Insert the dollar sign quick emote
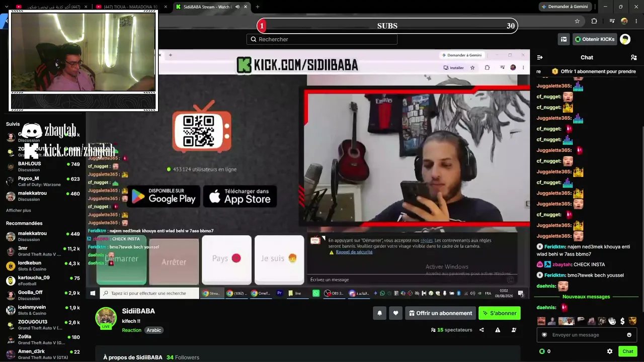The width and height of the screenshot is (644, 362). [622, 321]
